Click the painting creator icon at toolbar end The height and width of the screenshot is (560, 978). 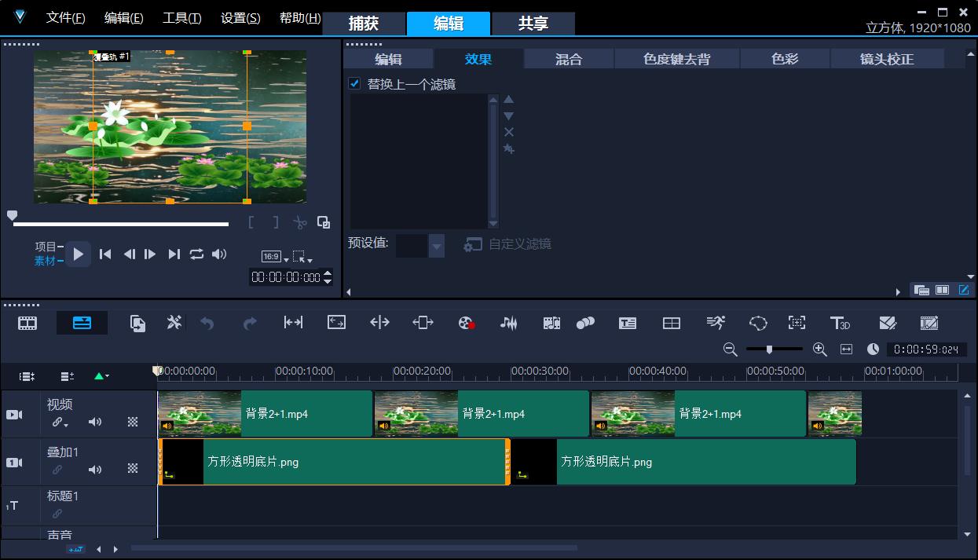tap(929, 323)
